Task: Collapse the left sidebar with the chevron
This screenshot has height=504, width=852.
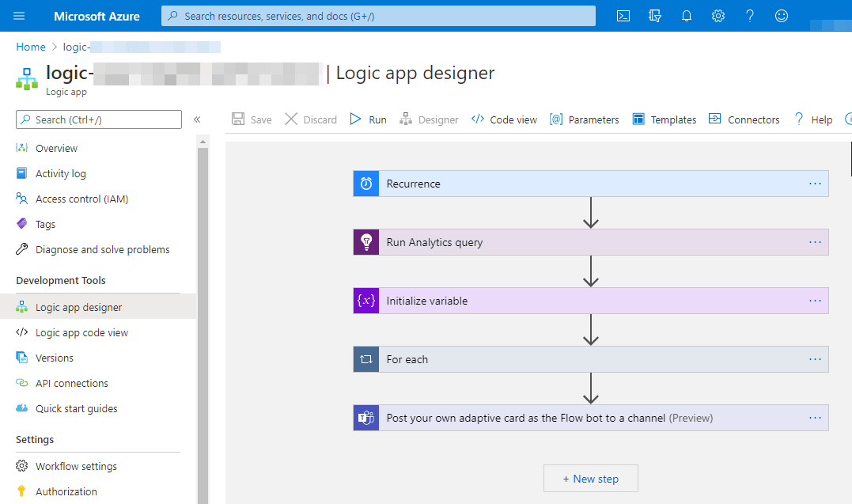Action: (x=197, y=119)
